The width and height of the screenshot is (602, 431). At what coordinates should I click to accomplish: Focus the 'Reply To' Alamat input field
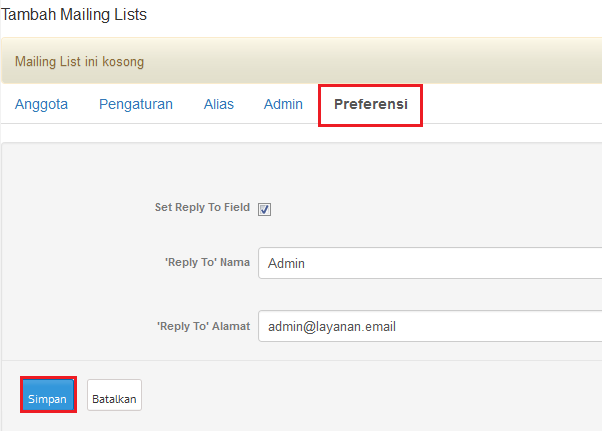[x=430, y=326]
